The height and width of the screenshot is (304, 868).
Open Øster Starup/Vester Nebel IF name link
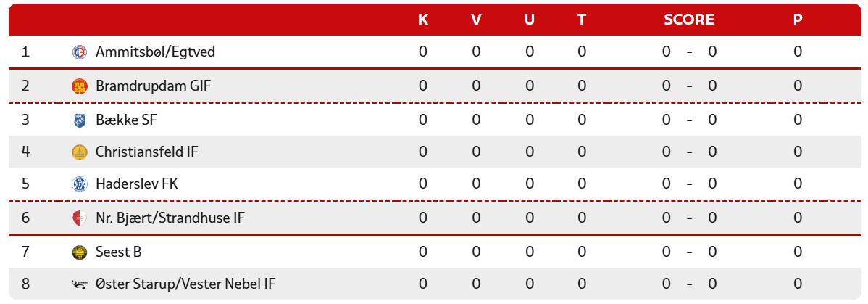[x=185, y=284]
